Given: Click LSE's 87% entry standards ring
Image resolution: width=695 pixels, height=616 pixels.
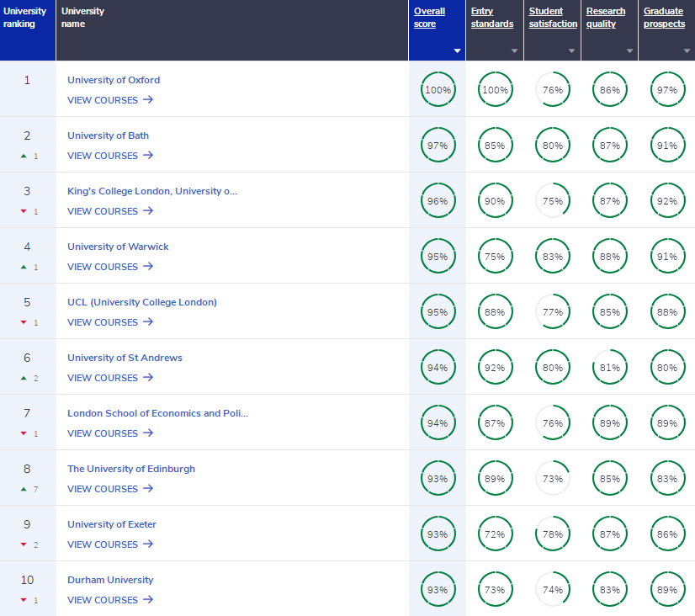Looking at the screenshot, I should tap(495, 422).
